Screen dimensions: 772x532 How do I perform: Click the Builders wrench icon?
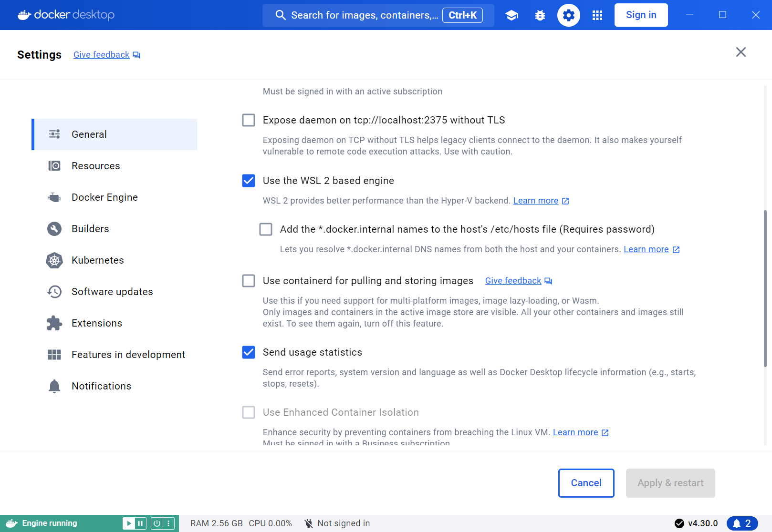pyautogui.click(x=54, y=228)
